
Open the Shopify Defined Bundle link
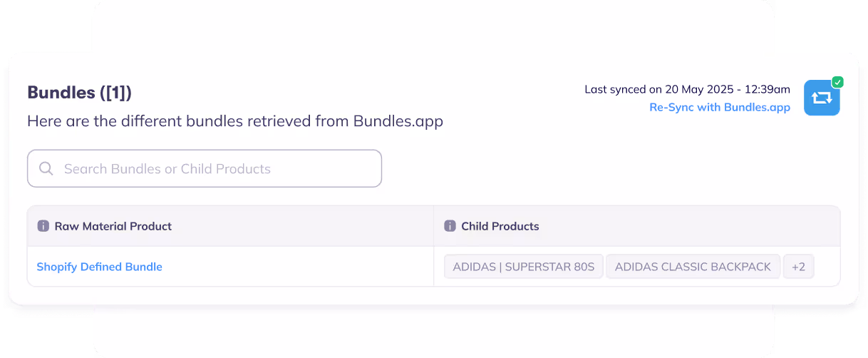click(x=99, y=267)
